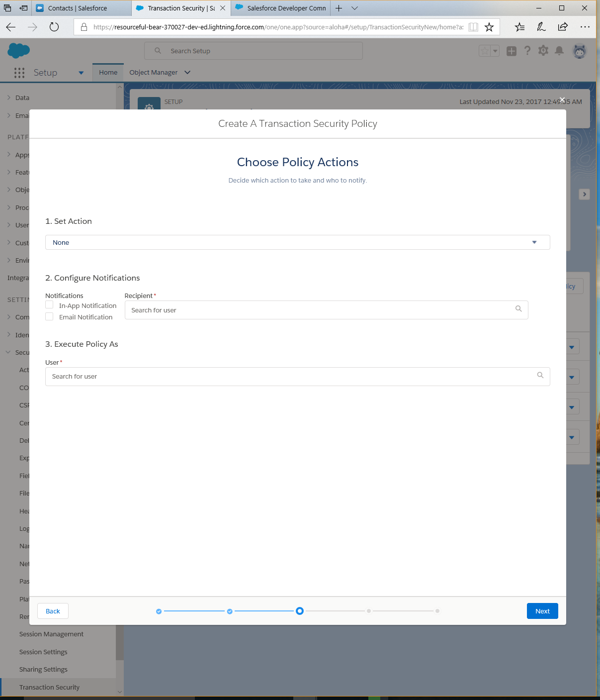This screenshot has height=700, width=600.
Task: Close the policy dialog with X
Action: [562, 100]
